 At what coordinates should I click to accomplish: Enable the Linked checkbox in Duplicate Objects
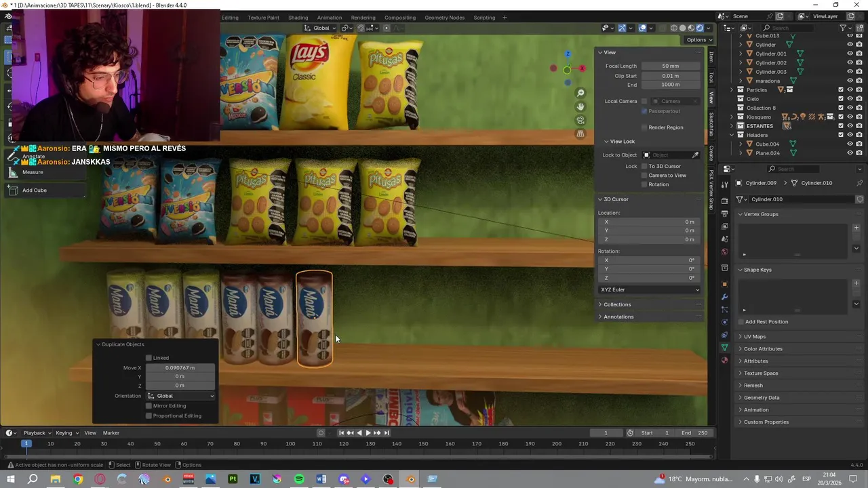click(x=149, y=358)
